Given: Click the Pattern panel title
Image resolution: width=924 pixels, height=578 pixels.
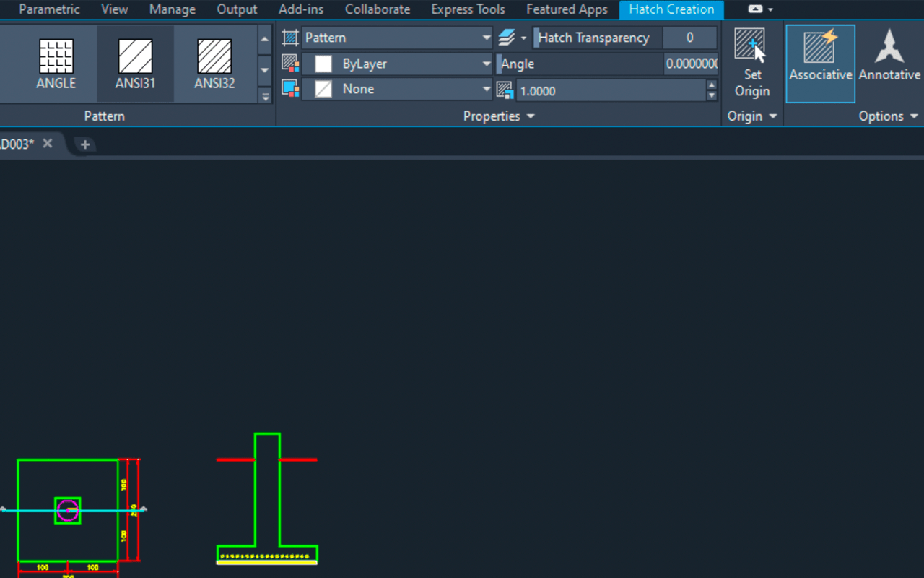Looking at the screenshot, I should [x=104, y=116].
